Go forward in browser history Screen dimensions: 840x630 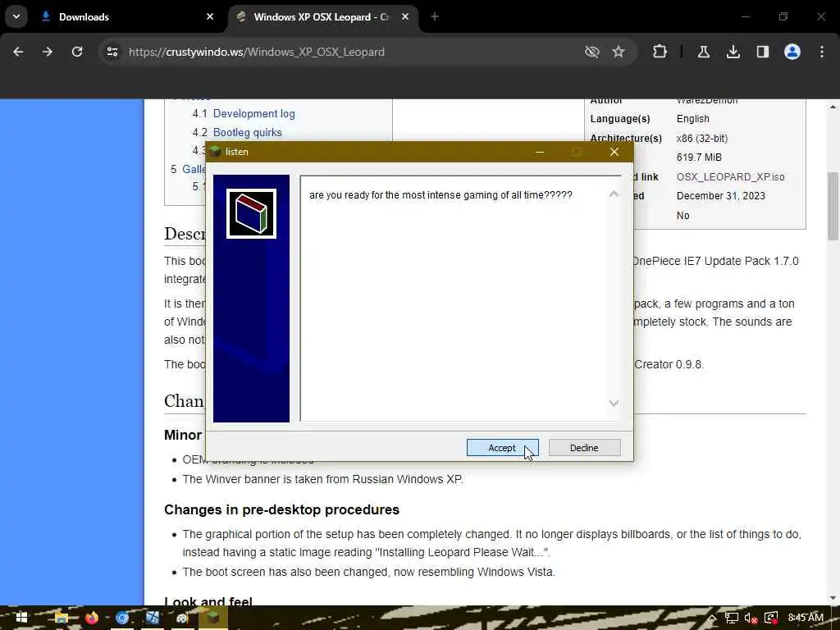point(47,52)
